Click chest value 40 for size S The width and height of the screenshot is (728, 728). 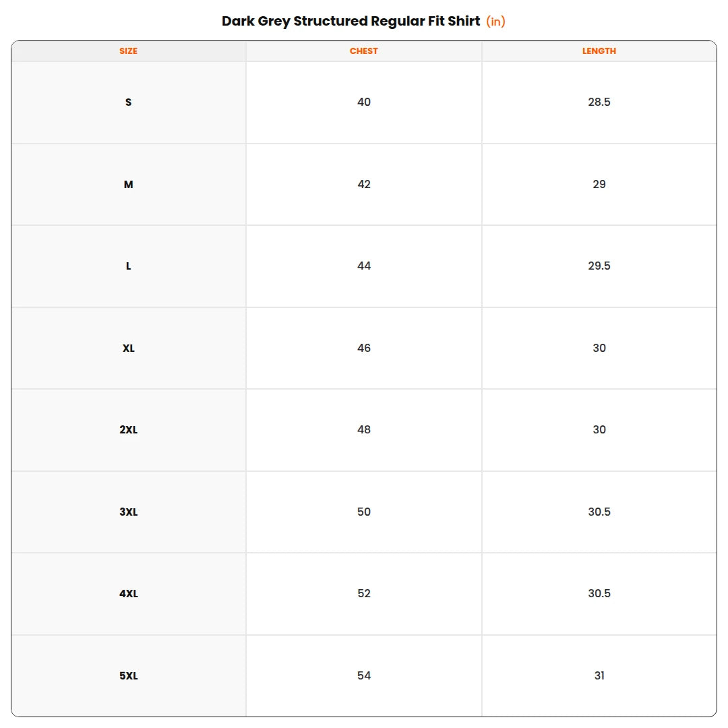point(364,102)
